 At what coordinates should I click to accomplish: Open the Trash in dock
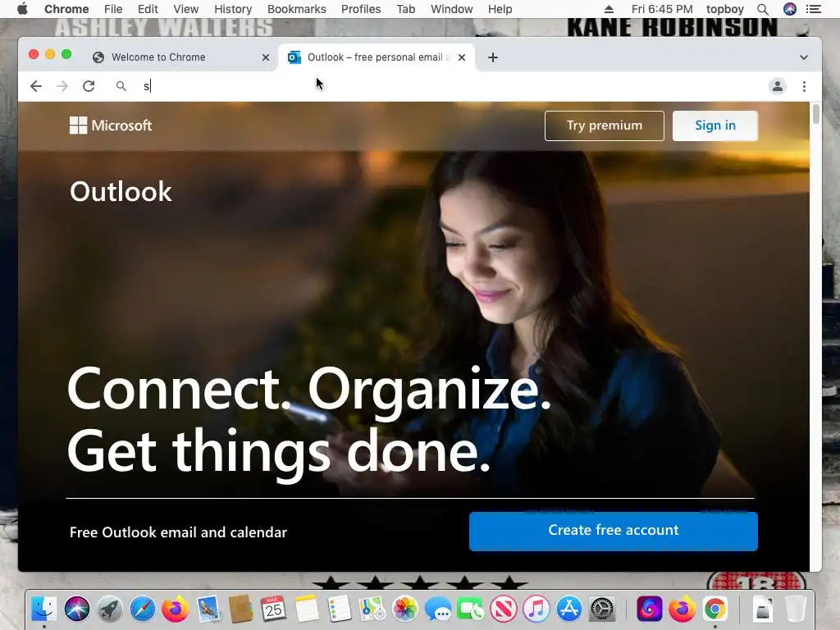coord(796,609)
